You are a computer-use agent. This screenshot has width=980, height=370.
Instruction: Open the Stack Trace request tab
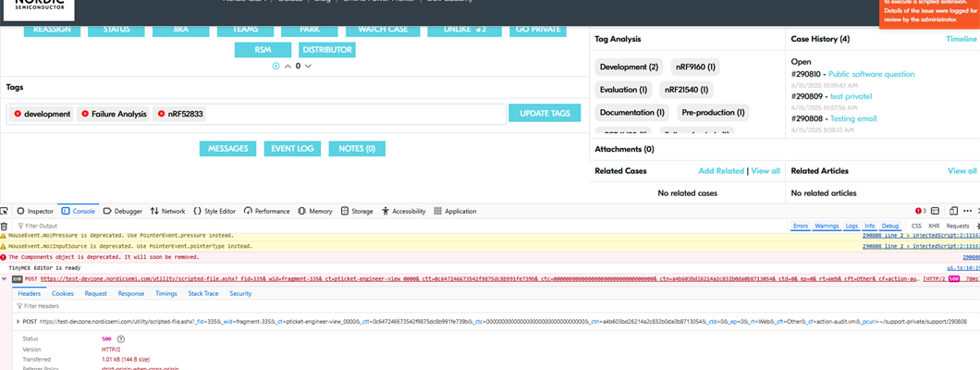tap(203, 293)
